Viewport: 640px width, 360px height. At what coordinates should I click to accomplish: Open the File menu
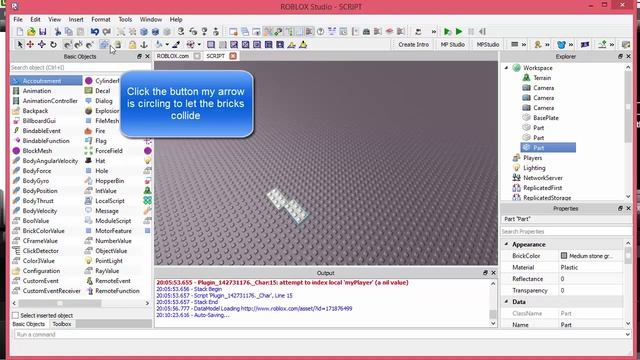click(x=18, y=19)
